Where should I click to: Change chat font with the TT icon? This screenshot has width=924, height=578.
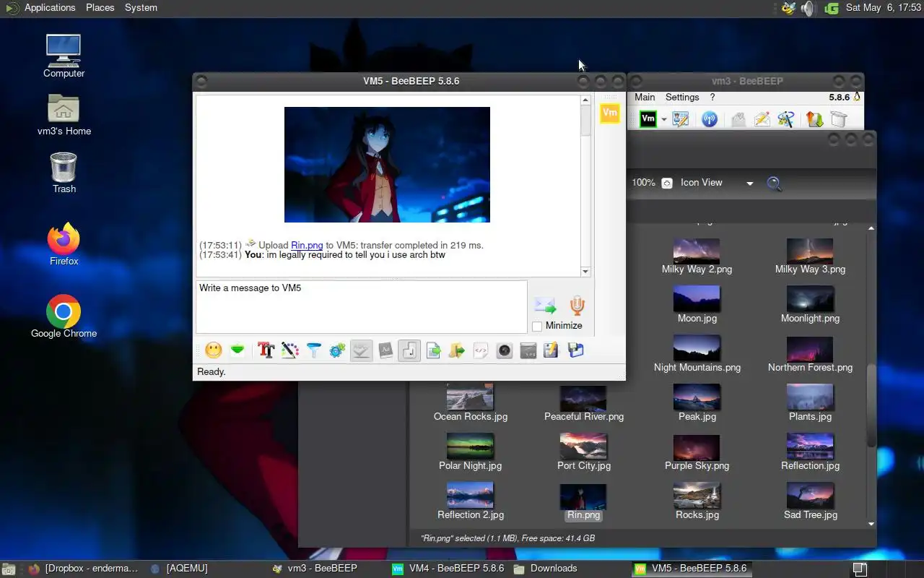click(x=266, y=350)
